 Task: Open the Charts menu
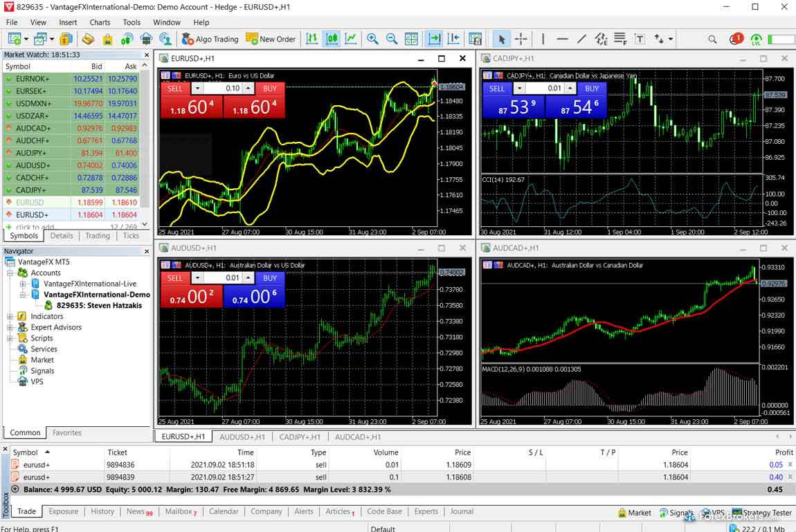(100, 22)
